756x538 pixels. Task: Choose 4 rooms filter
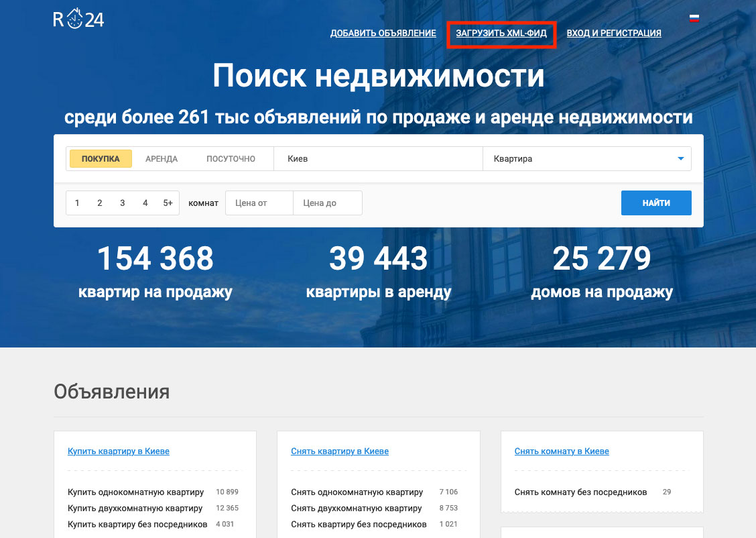point(145,203)
